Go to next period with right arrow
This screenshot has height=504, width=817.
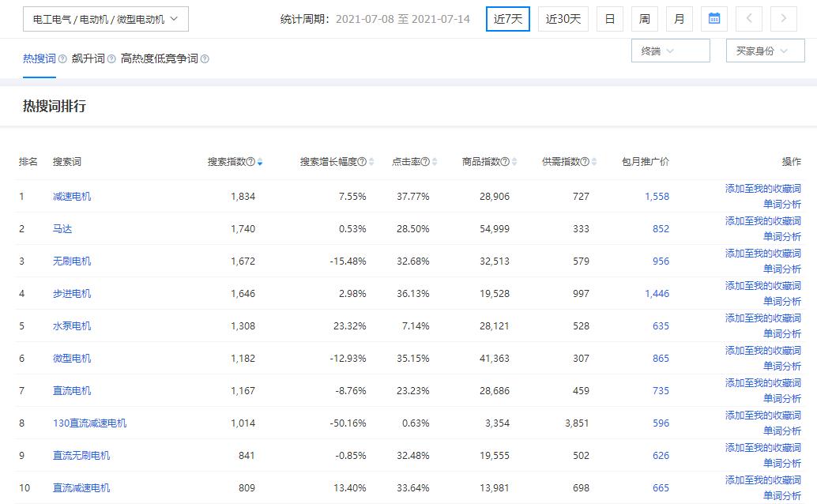click(x=783, y=19)
